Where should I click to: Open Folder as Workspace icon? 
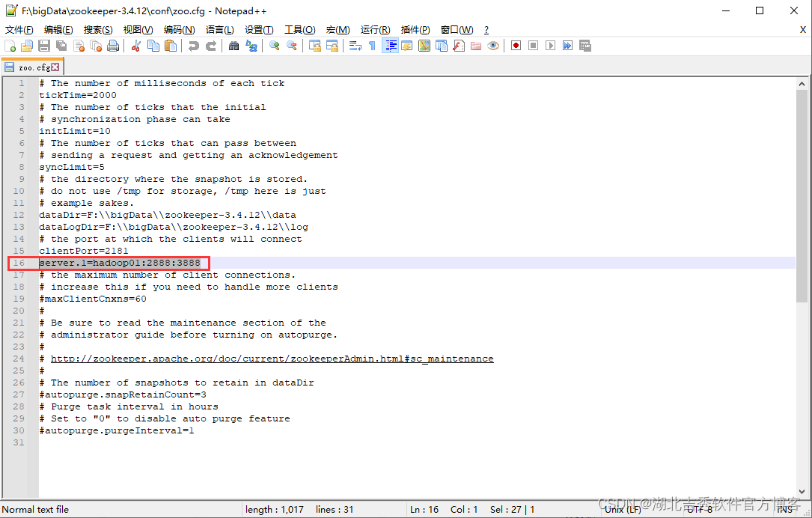point(476,46)
